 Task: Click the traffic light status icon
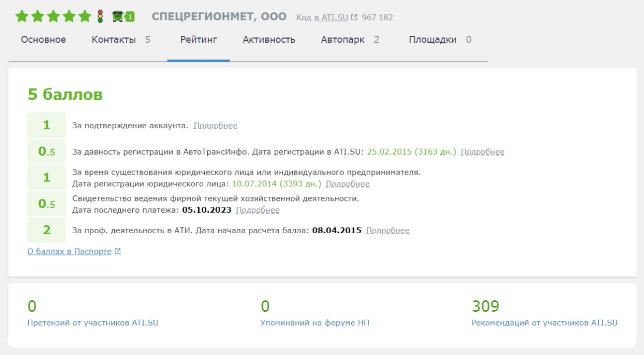(100, 17)
